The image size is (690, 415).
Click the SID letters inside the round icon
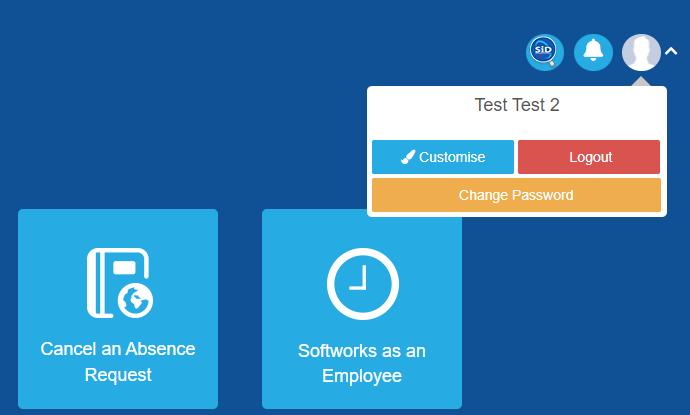[544, 49]
